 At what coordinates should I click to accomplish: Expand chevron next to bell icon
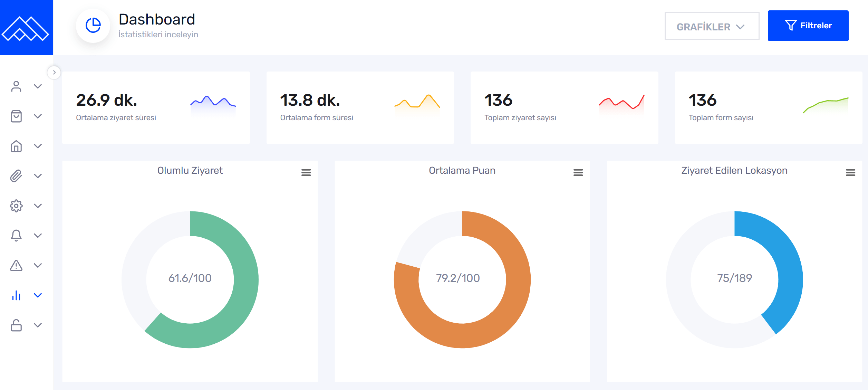coord(38,236)
